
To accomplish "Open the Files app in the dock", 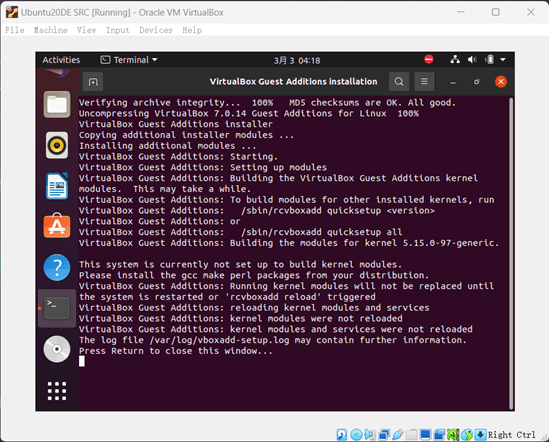I will 57,104.
